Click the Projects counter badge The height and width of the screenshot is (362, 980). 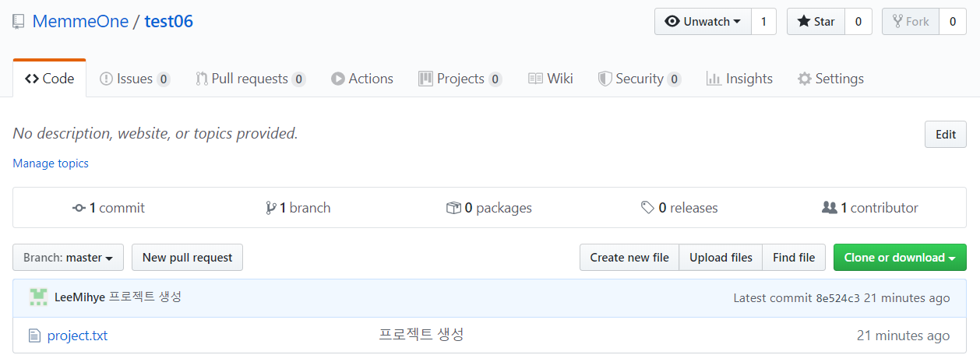pyautogui.click(x=495, y=79)
